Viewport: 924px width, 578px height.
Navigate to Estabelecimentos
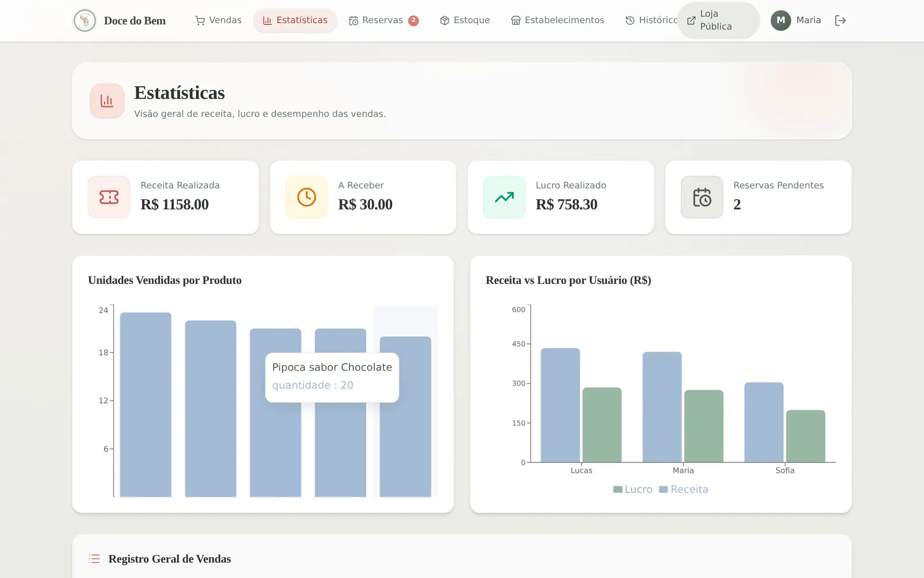(558, 20)
